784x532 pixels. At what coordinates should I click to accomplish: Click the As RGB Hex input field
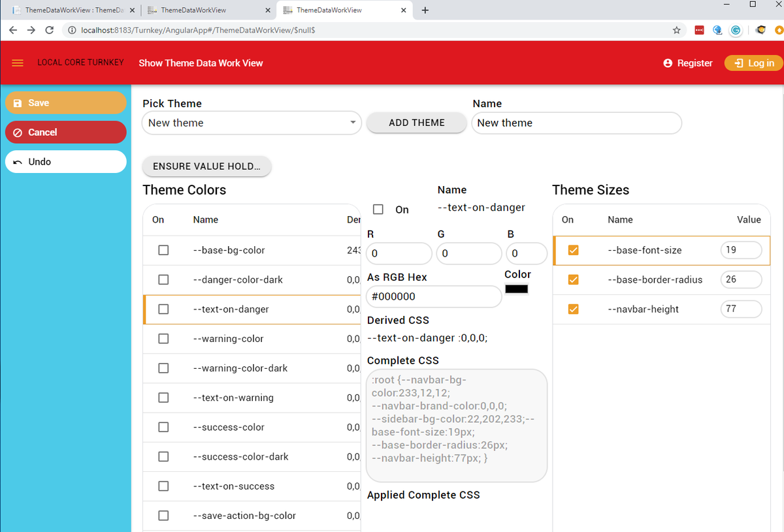tap(434, 296)
